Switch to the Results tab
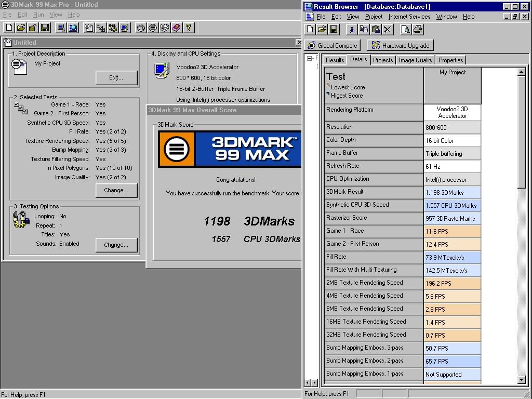This screenshot has height=399, width=532. click(335, 60)
